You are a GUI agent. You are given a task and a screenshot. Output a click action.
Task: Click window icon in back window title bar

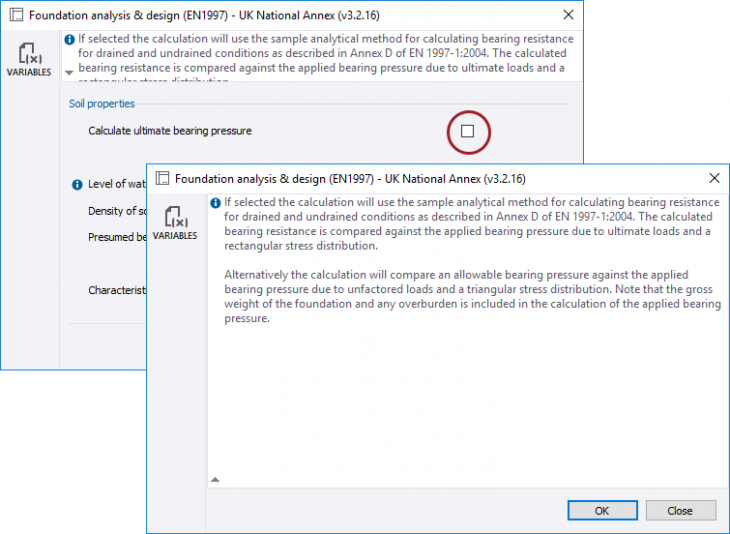[x=16, y=15]
